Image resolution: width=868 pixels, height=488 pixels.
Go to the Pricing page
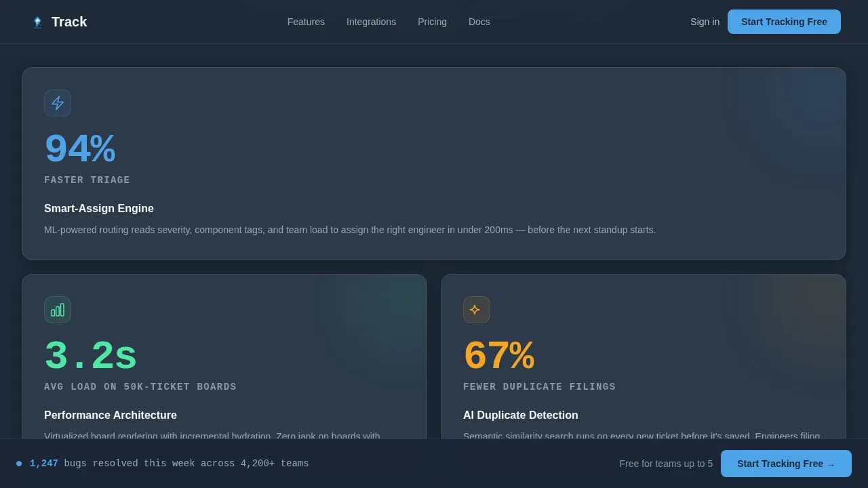[432, 22]
